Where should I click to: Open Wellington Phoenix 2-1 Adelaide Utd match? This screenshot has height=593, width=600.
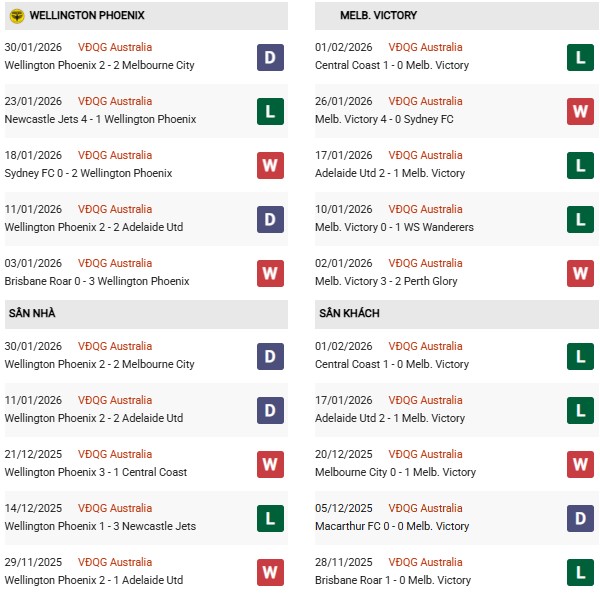(x=94, y=580)
